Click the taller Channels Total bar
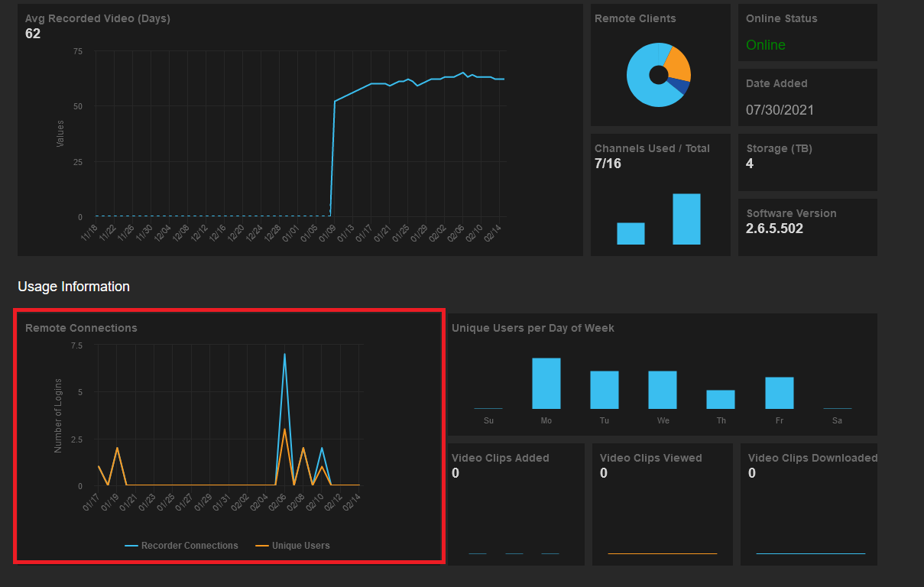 [686, 219]
